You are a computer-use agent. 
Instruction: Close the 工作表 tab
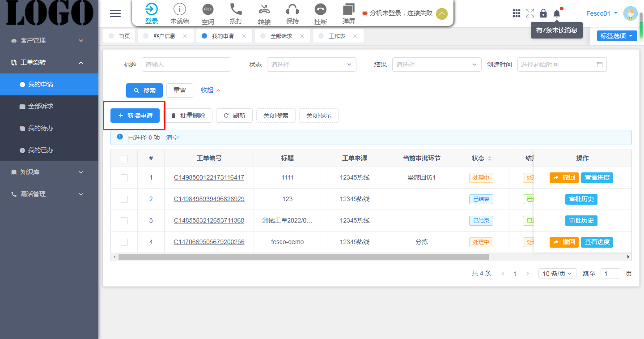click(355, 36)
